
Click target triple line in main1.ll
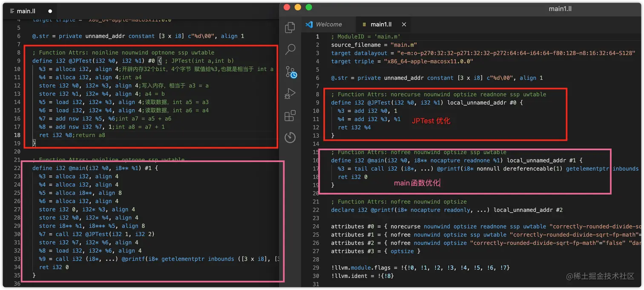click(402, 61)
